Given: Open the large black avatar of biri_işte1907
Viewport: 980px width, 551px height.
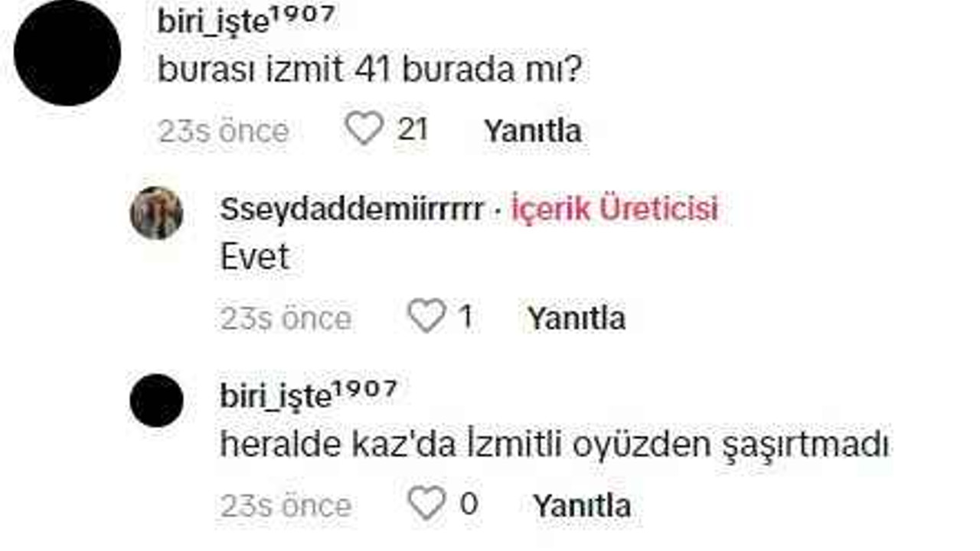Looking at the screenshot, I should (67, 52).
